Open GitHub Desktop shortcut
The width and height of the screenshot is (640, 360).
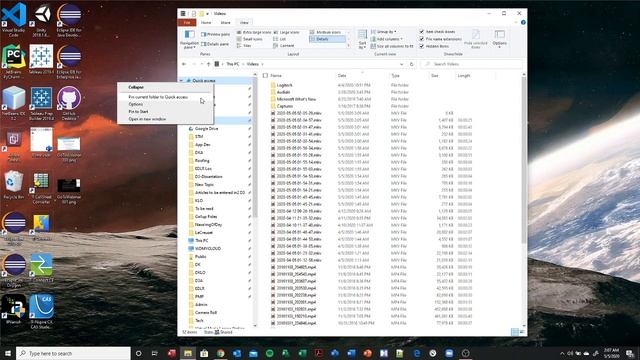pos(69,103)
